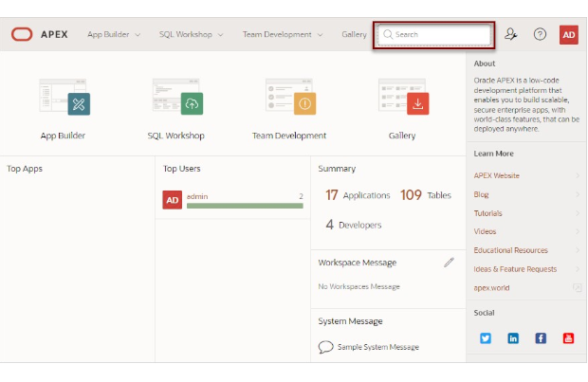Edit Workspace Message with pencil icon
Viewport: 588px width, 382px height.
coord(449,263)
